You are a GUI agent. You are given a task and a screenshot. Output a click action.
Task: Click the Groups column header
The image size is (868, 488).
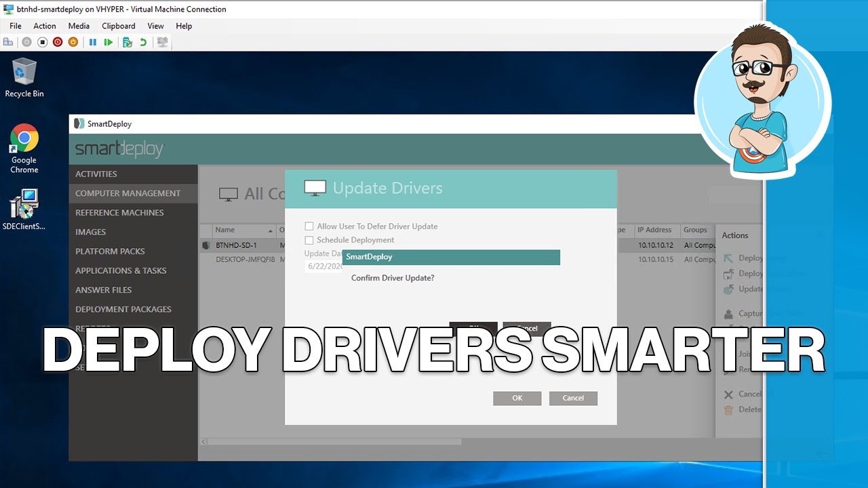pyautogui.click(x=698, y=230)
